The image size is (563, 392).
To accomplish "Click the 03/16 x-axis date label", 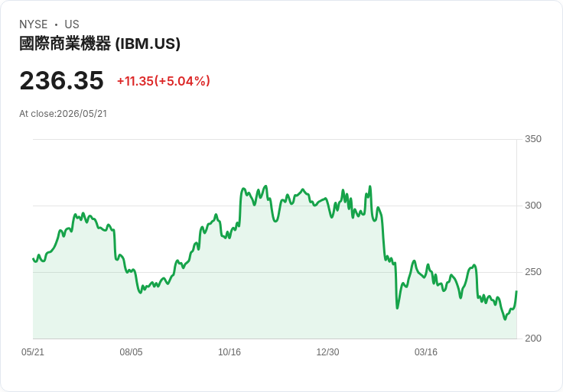I will point(426,352).
